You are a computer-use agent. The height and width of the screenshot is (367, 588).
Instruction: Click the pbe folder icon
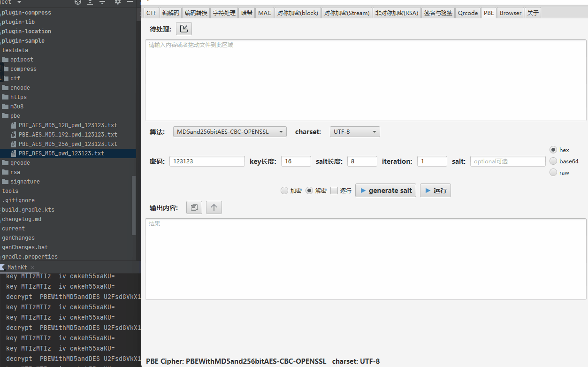click(6, 116)
